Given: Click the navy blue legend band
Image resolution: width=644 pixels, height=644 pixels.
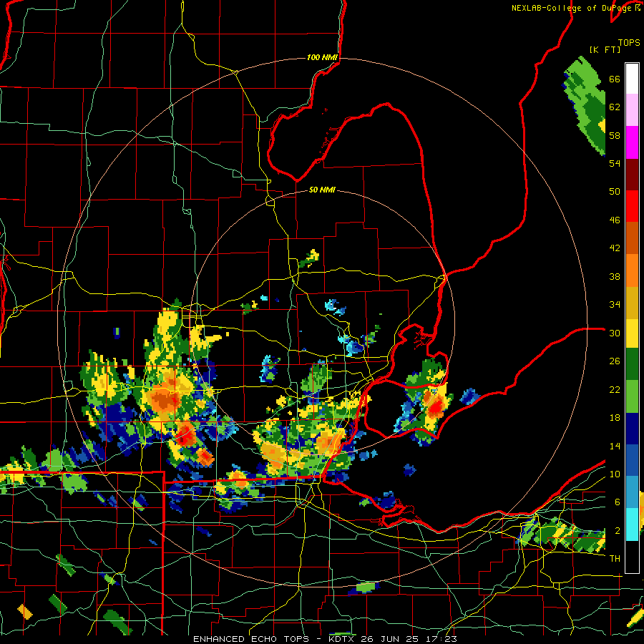Looking at the screenshot, I should click(x=632, y=429).
